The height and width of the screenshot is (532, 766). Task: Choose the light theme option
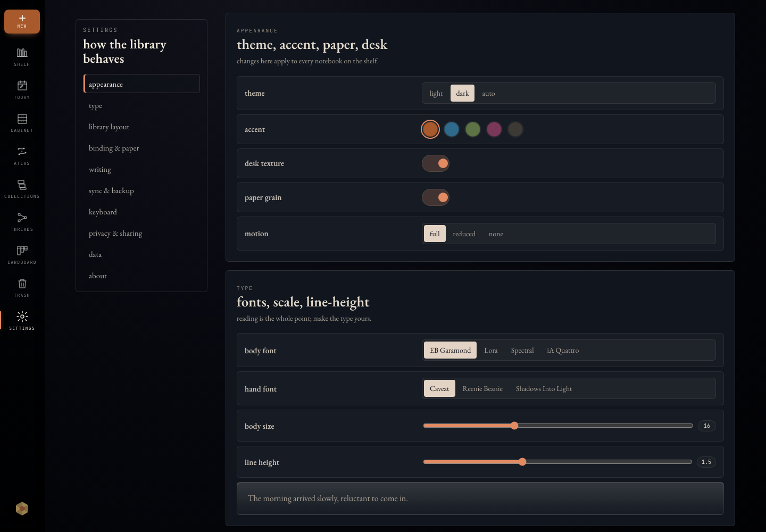coord(436,93)
